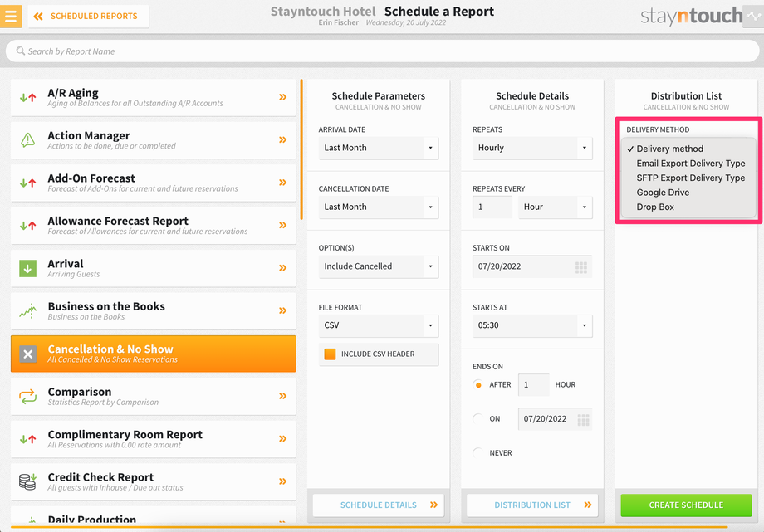
Task: Go back to Scheduled Reports
Action: tap(88, 16)
